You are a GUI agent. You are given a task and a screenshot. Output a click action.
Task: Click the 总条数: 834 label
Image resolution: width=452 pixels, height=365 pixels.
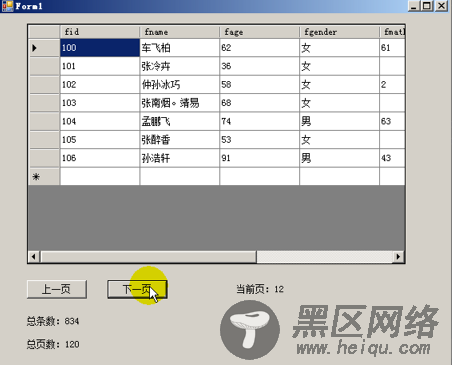point(53,321)
